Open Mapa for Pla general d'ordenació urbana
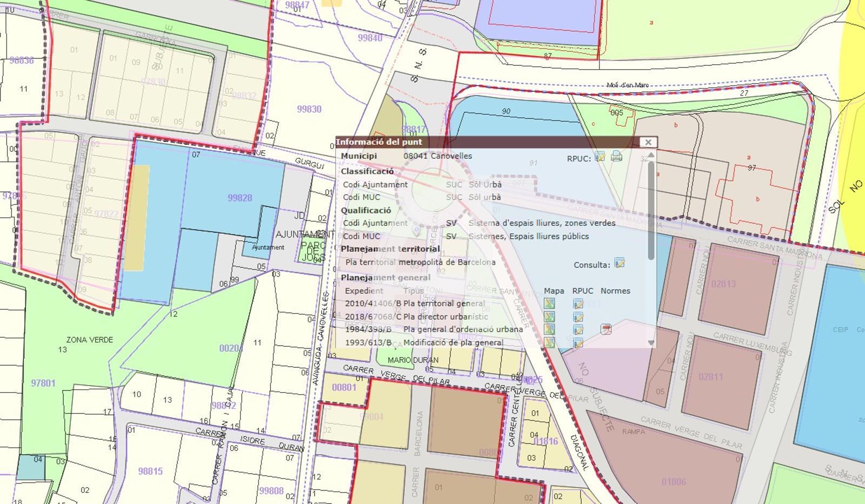 tap(549, 330)
